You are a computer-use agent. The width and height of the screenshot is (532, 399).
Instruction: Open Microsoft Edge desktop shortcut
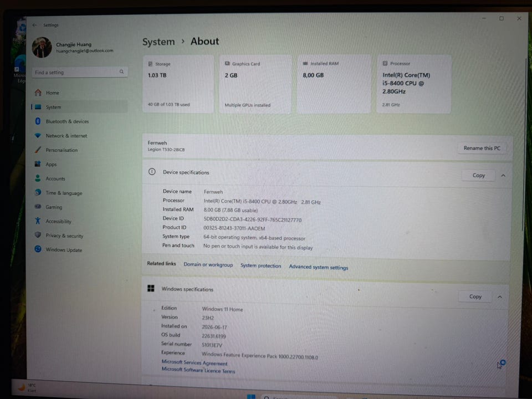pos(20,70)
